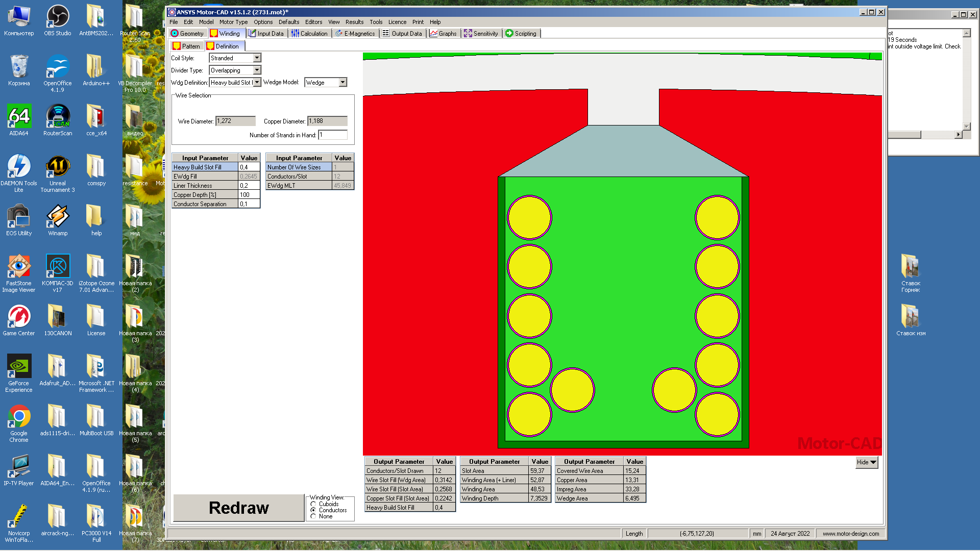This screenshot has height=551, width=980.
Task: Open the RouterScan desktop icon
Action: coord(58,121)
